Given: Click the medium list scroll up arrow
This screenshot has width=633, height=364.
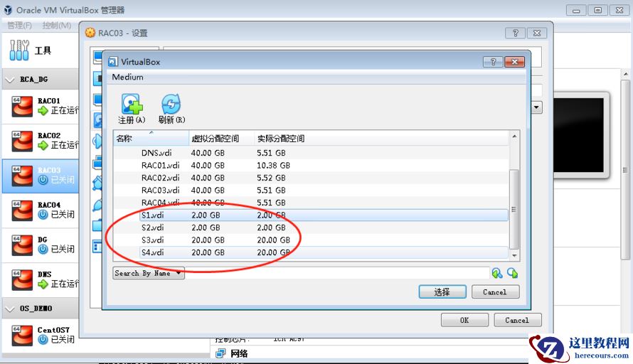Looking at the screenshot, I should [514, 136].
